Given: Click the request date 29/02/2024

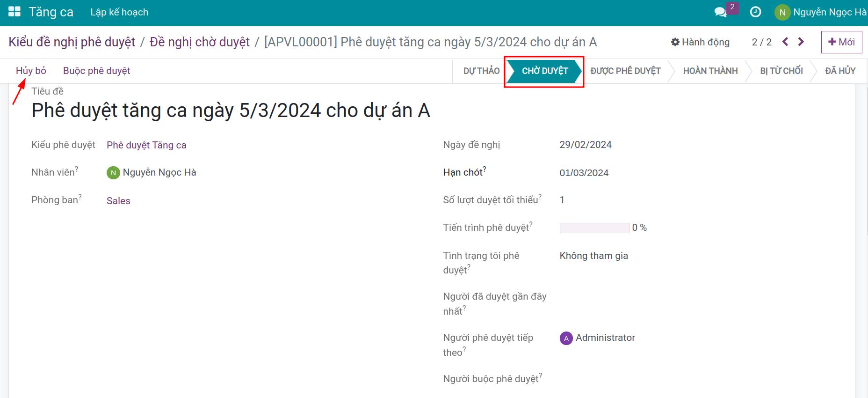Looking at the screenshot, I should pos(586,145).
